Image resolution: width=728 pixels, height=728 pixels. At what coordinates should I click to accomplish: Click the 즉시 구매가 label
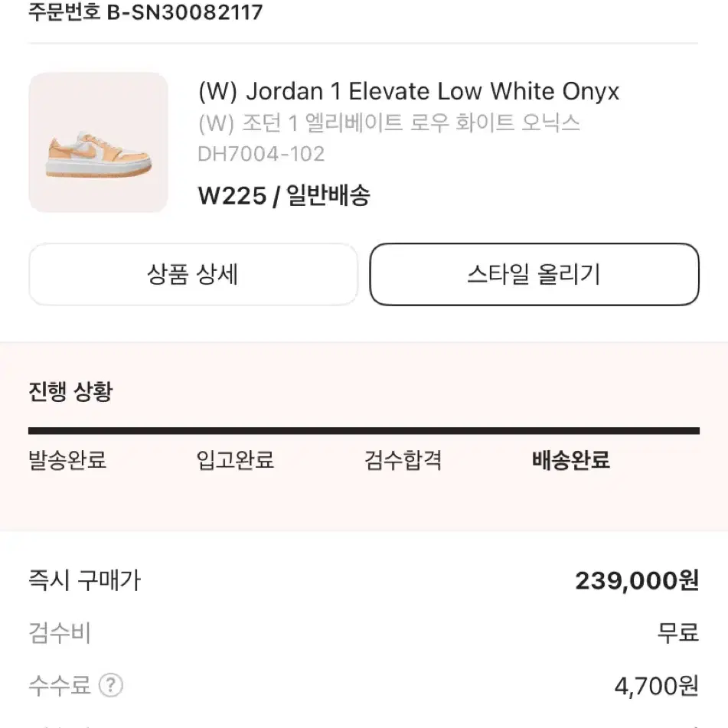tap(85, 580)
